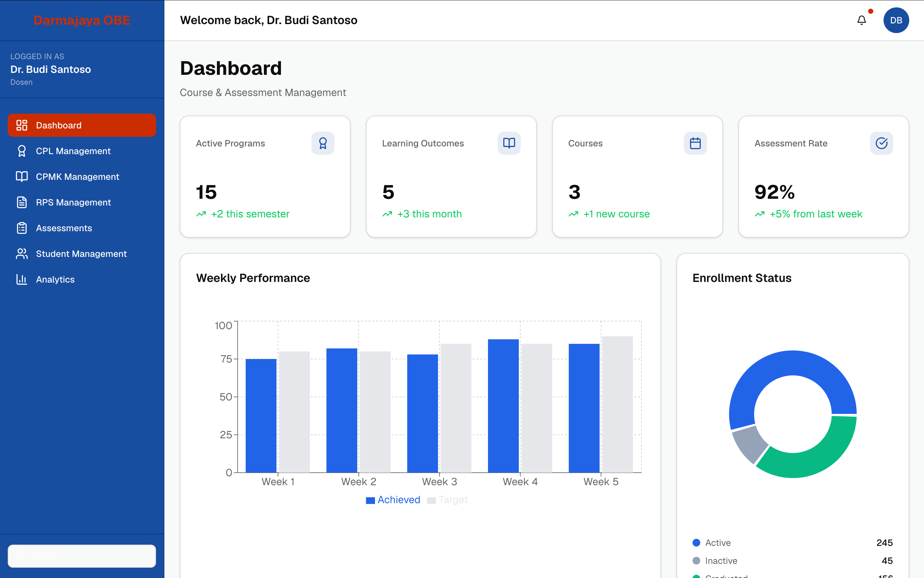
Task: Click the '45' Inactive count
Action: pos(887,560)
